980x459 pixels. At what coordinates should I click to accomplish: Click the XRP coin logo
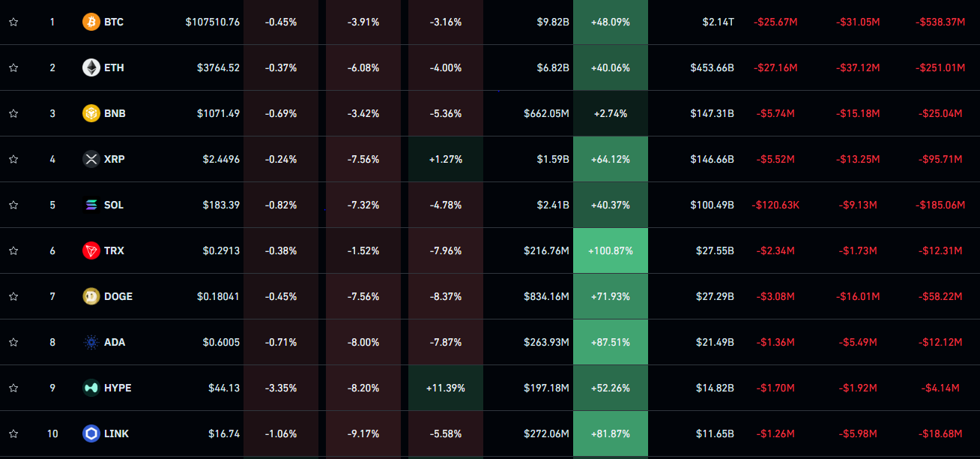point(91,159)
